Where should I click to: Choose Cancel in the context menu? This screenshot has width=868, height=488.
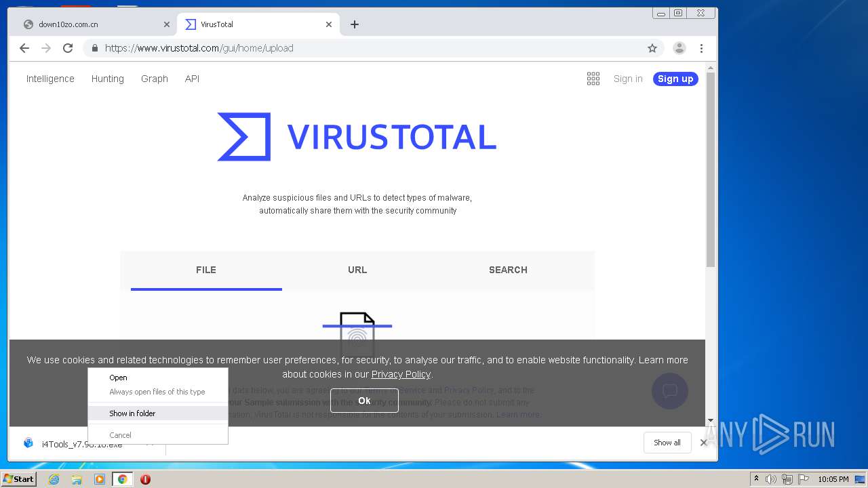pos(158,435)
